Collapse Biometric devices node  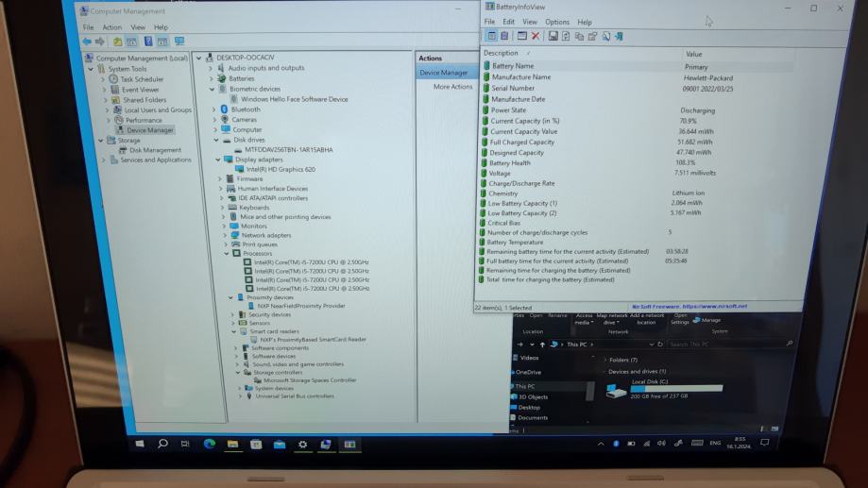pos(212,89)
